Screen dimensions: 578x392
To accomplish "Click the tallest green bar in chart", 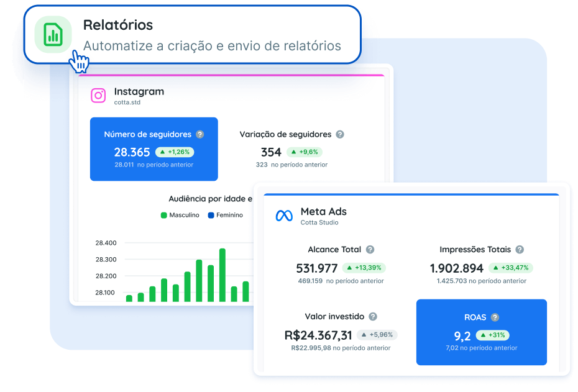I will pos(222,275).
